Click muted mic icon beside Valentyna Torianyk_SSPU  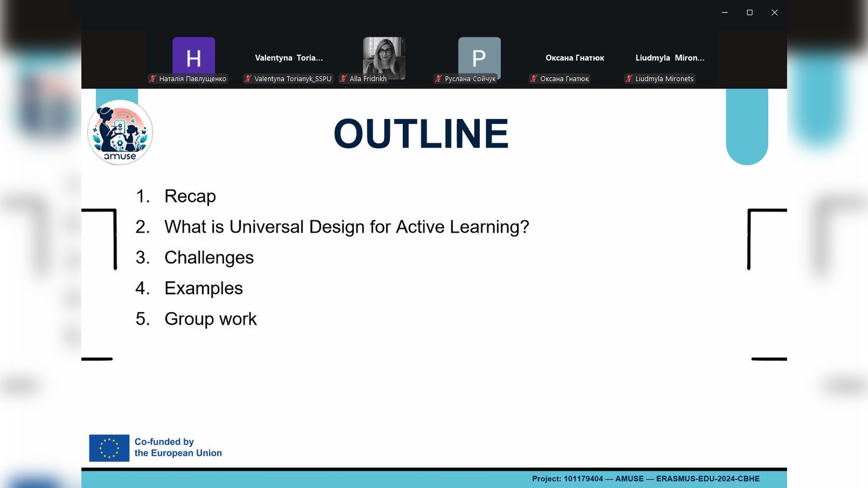[248, 79]
